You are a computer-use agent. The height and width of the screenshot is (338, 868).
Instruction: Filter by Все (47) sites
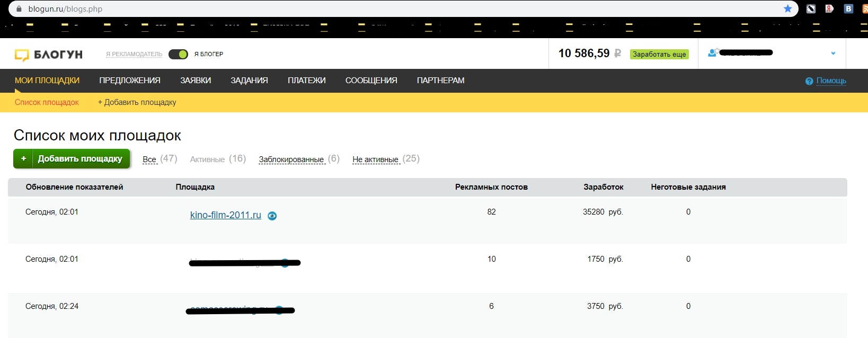(160, 159)
